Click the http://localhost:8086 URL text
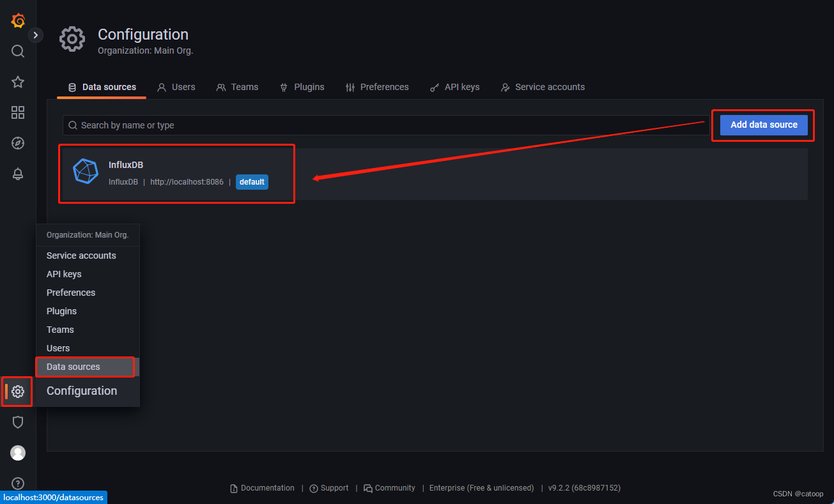This screenshot has height=504, width=834. [x=187, y=182]
